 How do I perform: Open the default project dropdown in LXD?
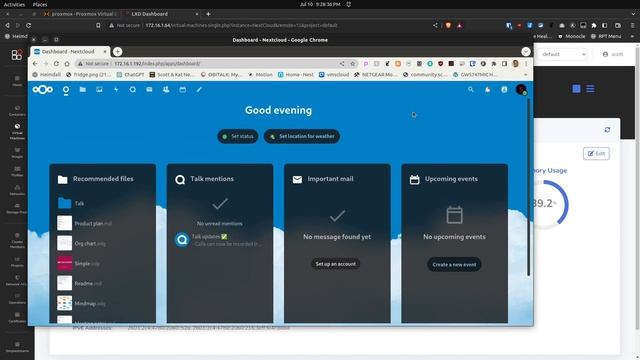click(563, 54)
